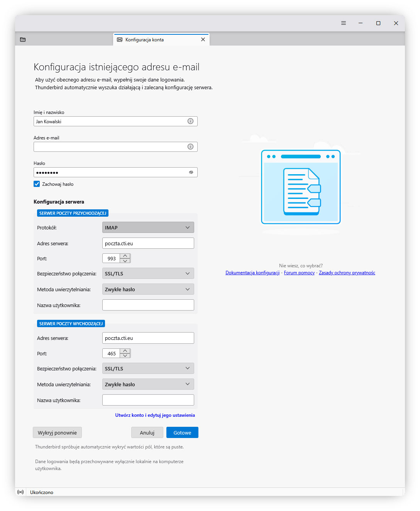Screen dimensions: 420x511
Task: Reveal the password with the eye icon
Action: (191, 172)
